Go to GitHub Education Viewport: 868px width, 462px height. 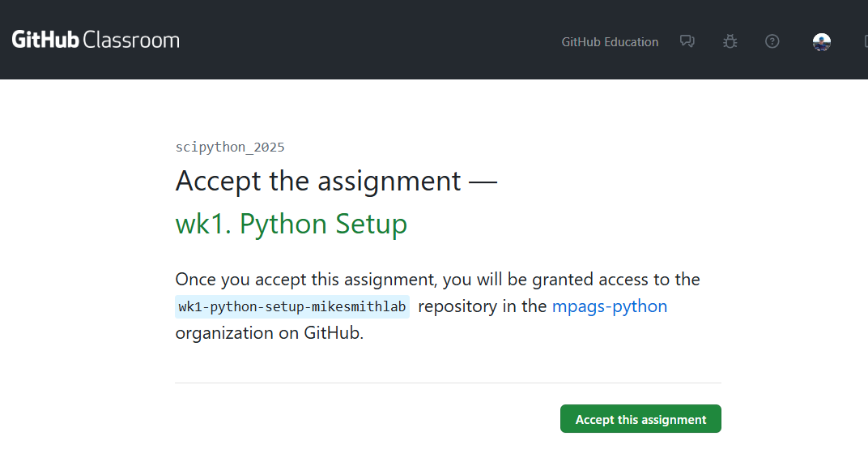[610, 42]
